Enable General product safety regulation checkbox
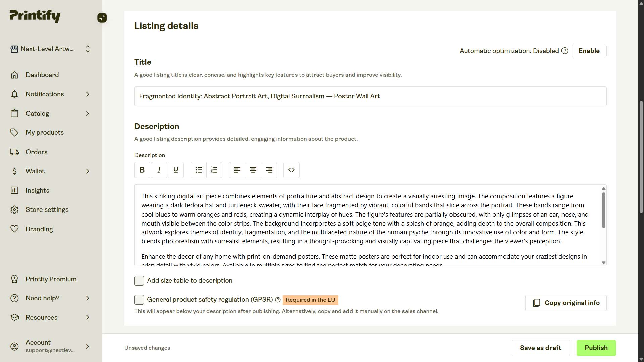This screenshot has height=362, width=644. tap(139, 300)
